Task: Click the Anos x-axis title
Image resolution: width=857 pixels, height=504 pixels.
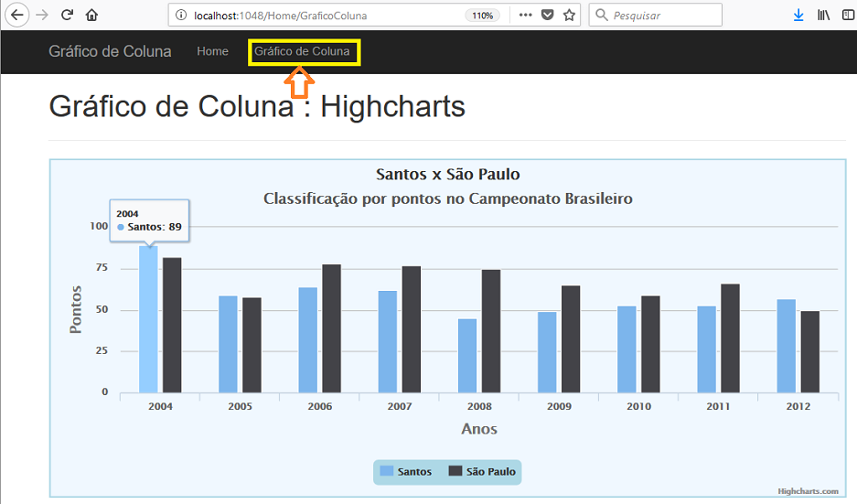Action: (479, 429)
